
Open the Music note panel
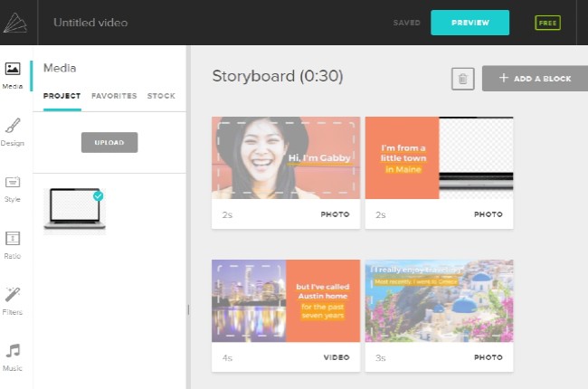[x=13, y=355]
